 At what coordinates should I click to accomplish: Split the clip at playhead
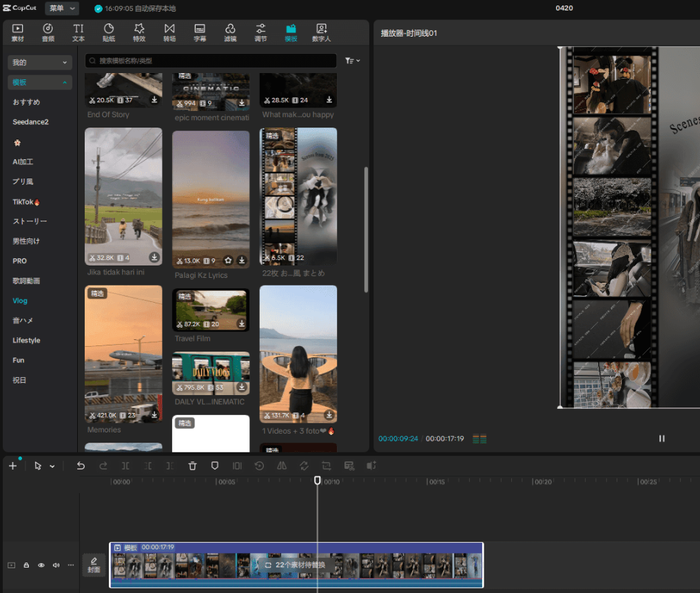click(125, 466)
